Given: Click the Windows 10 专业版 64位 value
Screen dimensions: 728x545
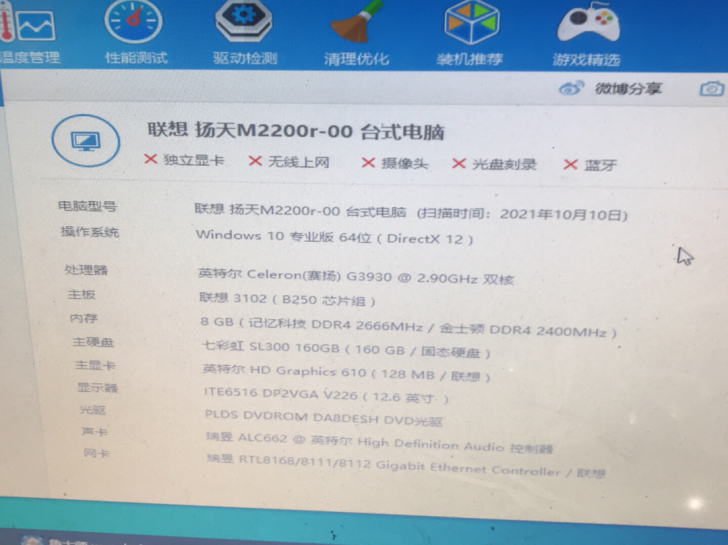Looking at the screenshot, I should [x=334, y=237].
